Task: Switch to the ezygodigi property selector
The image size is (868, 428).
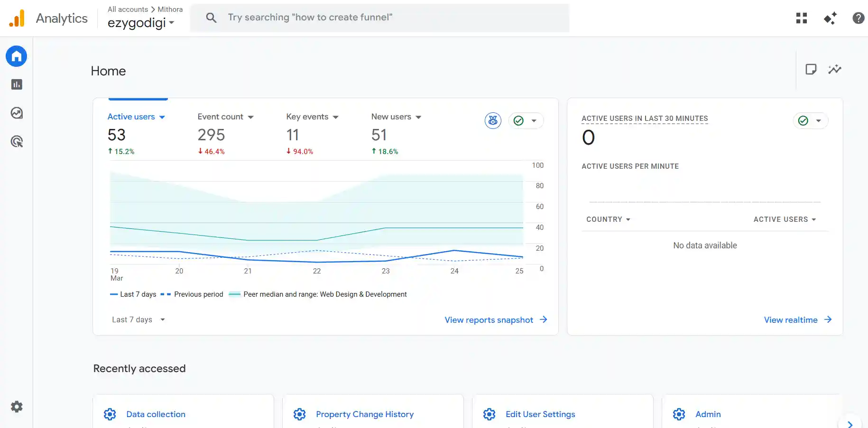Action: click(140, 22)
